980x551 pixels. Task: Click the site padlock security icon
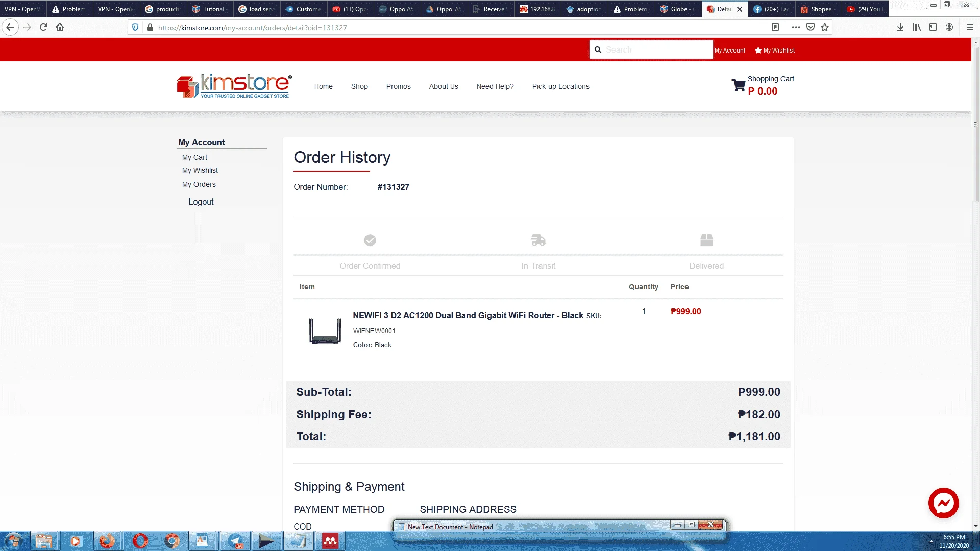point(150,27)
